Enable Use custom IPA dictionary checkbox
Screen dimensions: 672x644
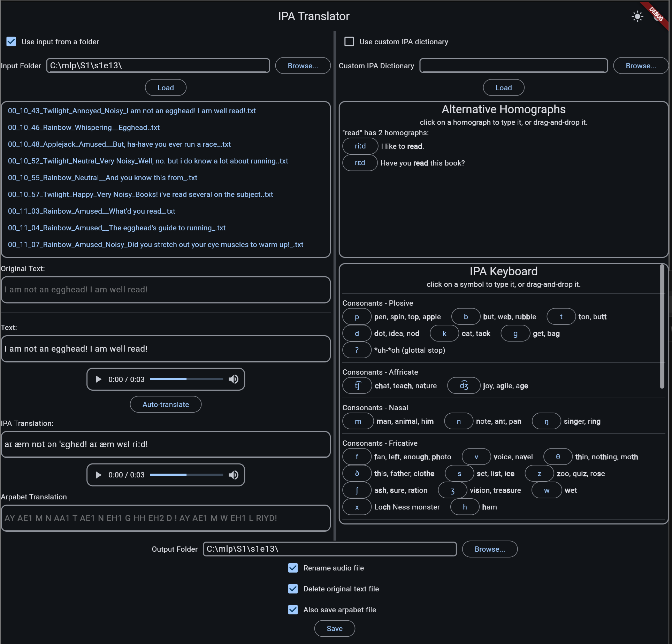349,42
